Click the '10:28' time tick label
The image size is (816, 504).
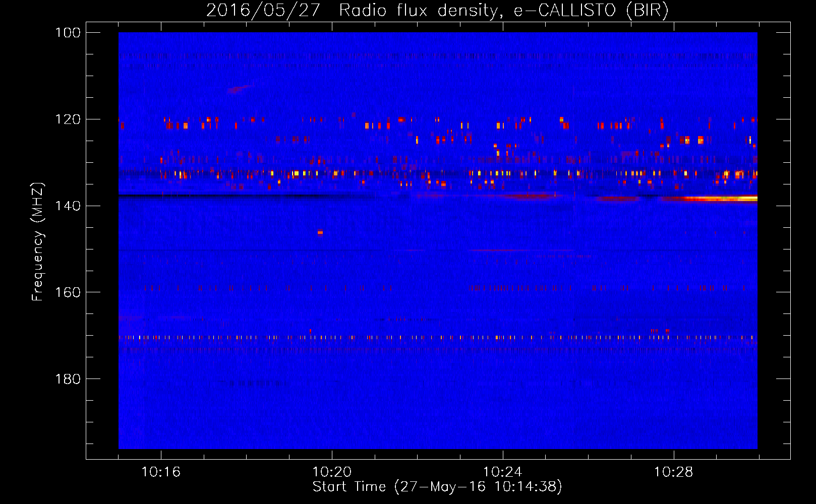point(674,472)
